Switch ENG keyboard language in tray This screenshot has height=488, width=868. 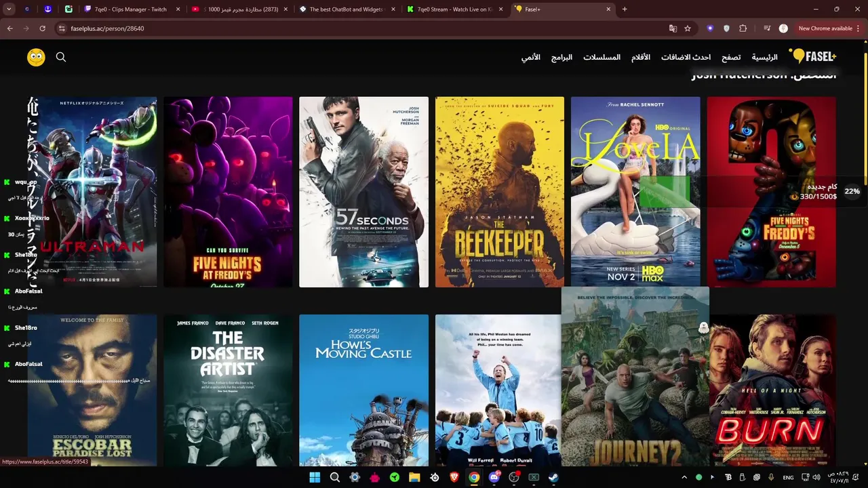coord(788,477)
